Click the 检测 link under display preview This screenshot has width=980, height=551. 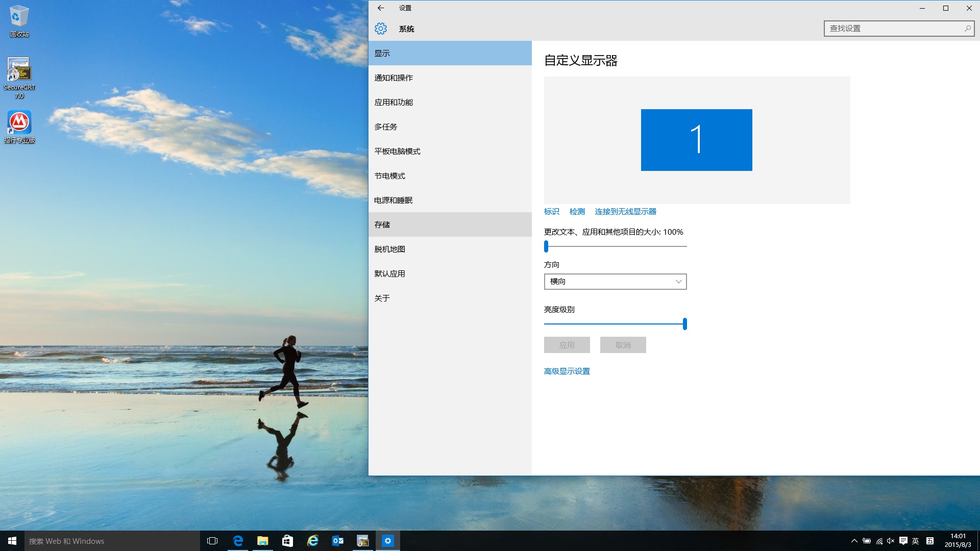tap(577, 211)
